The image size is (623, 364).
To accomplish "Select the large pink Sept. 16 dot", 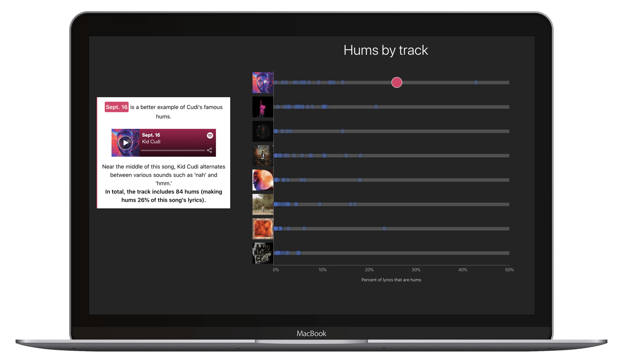I will [397, 83].
